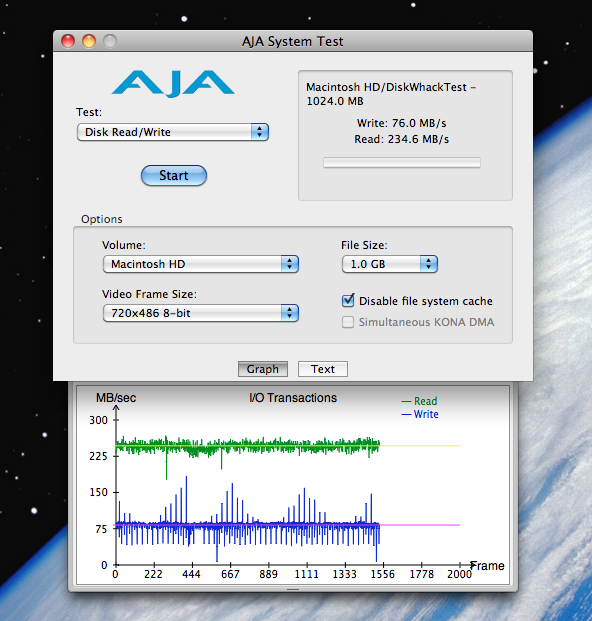Minimize window with the yellow button
Viewport: 592px width, 621px height.
pyautogui.click(x=89, y=41)
